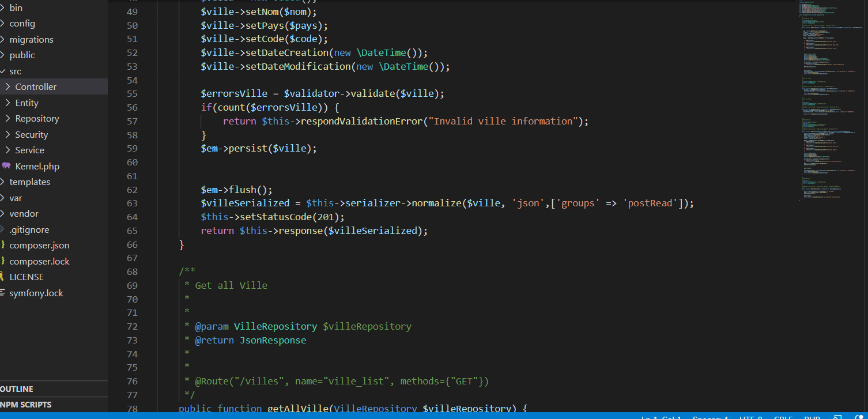The width and height of the screenshot is (868, 419).
Task: Expand the NPM SCRIPTS panel section
Action: tap(26, 405)
